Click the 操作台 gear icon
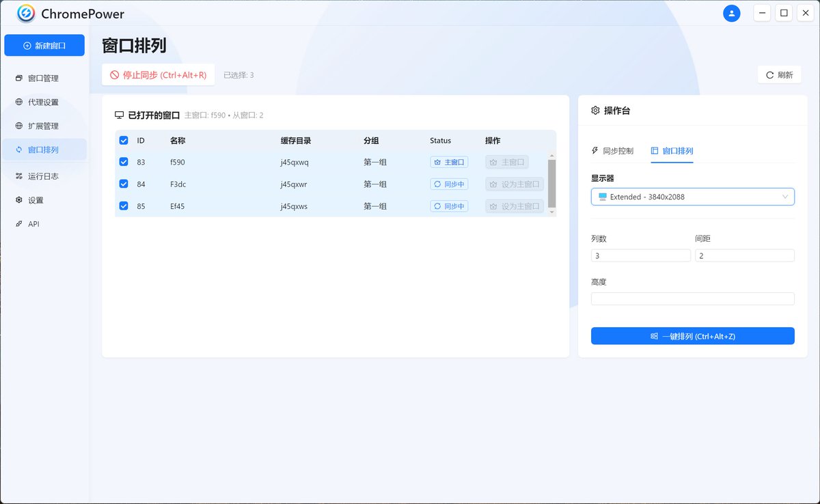The width and height of the screenshot is (820, 504). tap(595, 111)
